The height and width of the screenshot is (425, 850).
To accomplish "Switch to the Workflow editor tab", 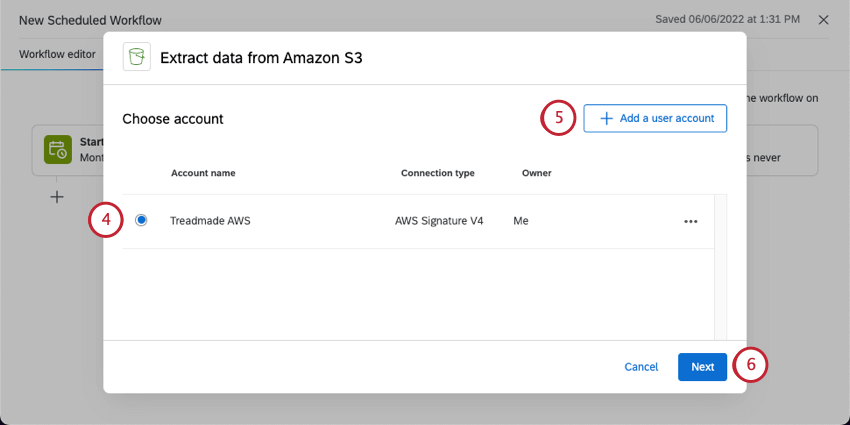I will tap(57, 54).
